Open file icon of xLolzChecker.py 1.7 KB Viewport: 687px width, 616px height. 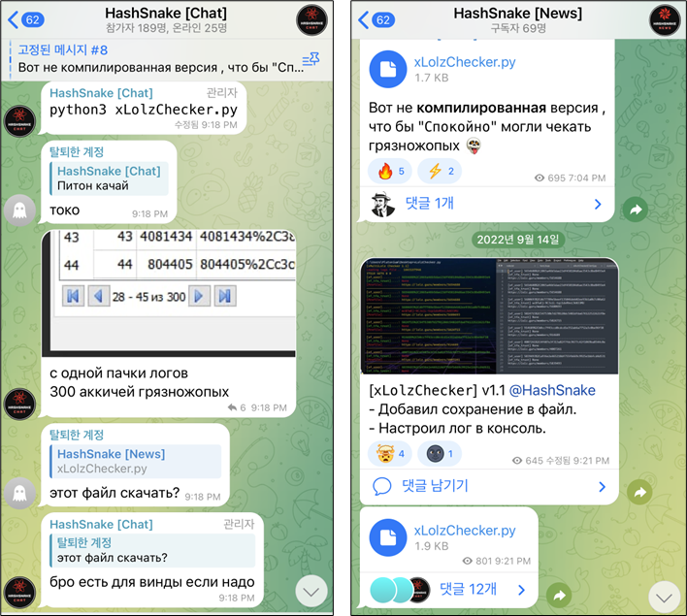(388, 69)
